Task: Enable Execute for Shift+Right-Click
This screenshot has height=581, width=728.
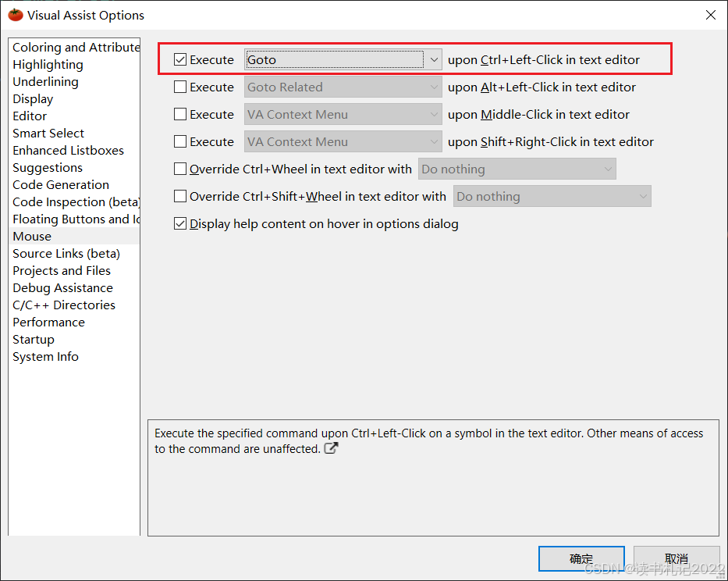Action: pos(180,141)
